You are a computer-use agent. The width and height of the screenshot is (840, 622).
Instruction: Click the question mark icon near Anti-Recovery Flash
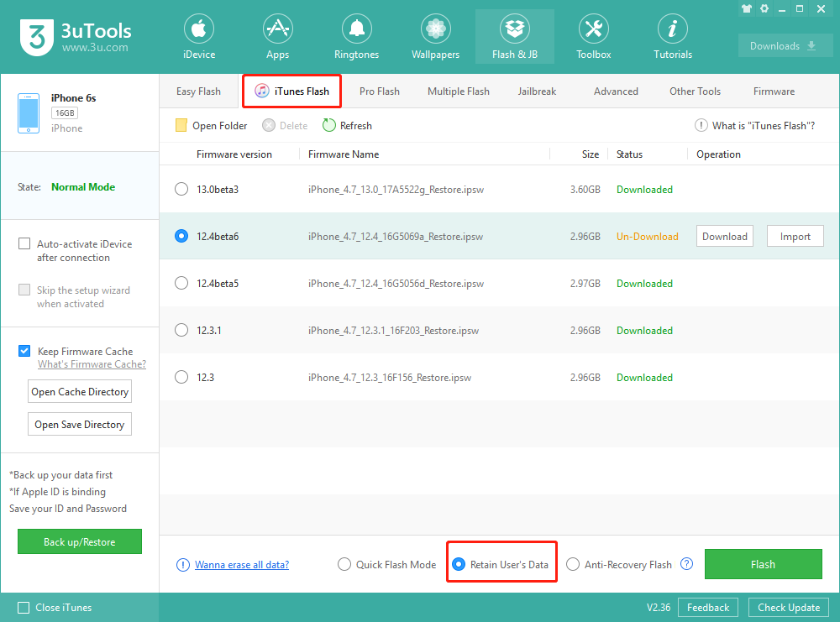686,563
